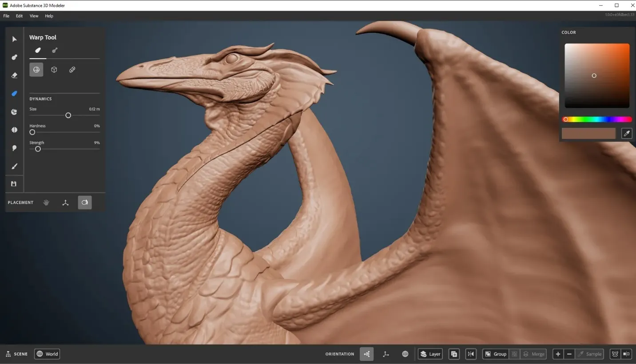Select the bandage-style warp option
The height and width of the screenshot is (364, 636).
[72, 69]
